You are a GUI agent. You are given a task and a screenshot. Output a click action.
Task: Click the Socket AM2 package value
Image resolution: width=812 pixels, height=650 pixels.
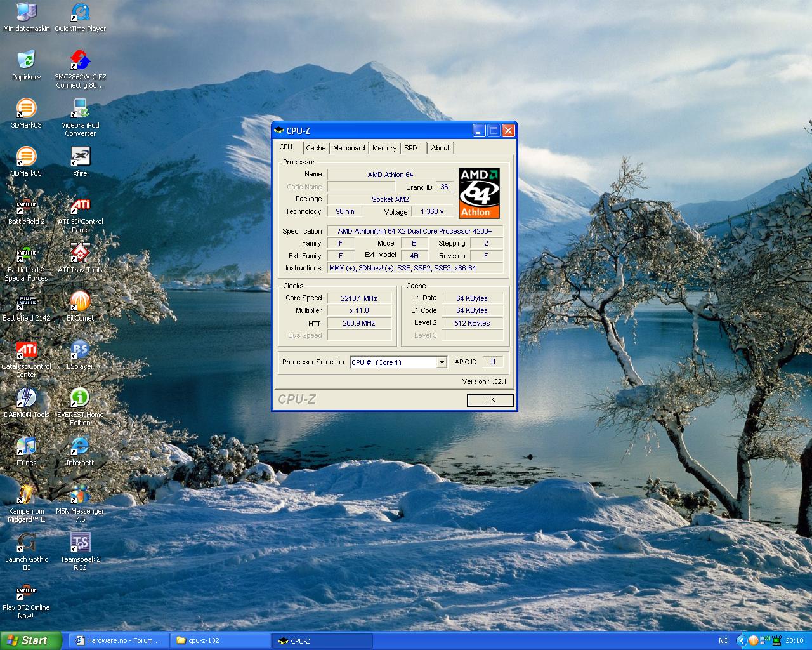[x=390, y=199]
